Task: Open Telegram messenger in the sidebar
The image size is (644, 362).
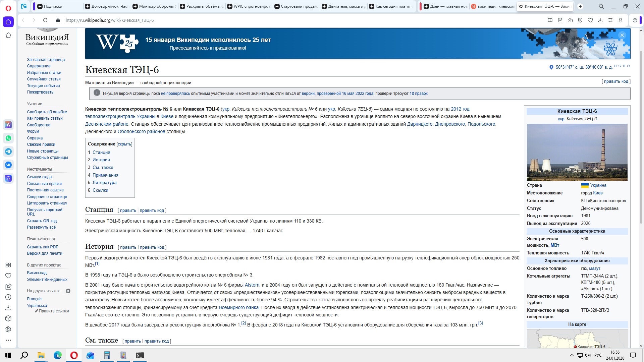Action: (x=8, y=152)
